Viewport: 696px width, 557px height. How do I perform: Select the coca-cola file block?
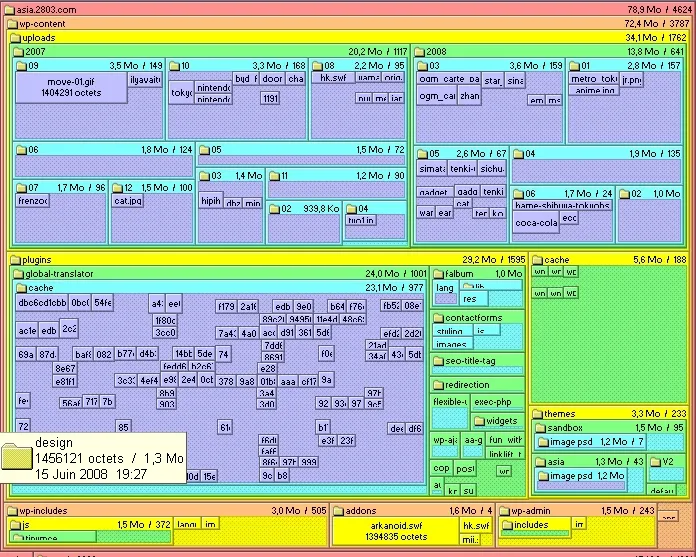(x=536, y=223)
